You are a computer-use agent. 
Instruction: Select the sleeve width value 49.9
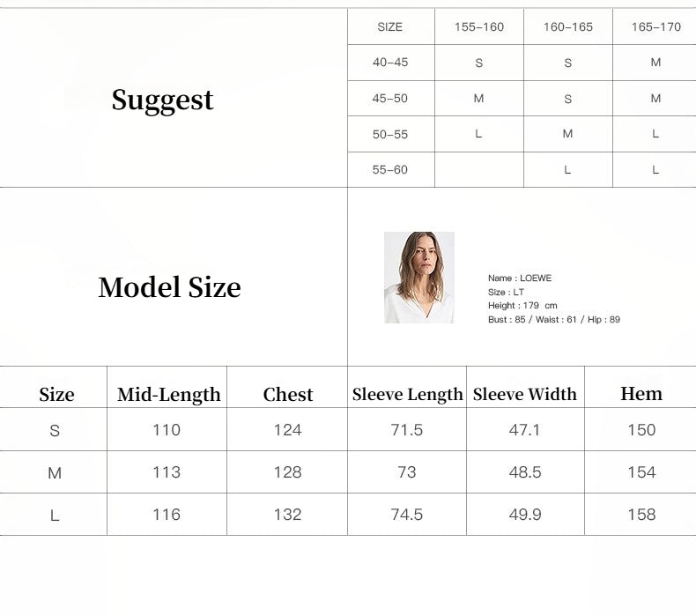525,515
